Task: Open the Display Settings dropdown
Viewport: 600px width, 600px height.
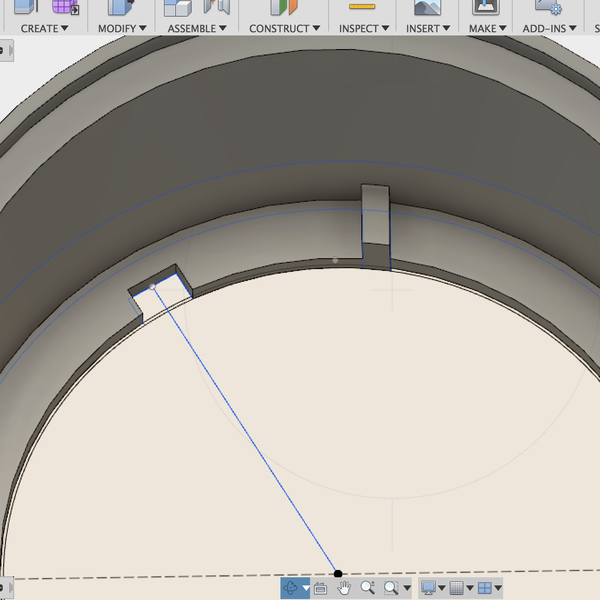Action: tap(433, 588)
